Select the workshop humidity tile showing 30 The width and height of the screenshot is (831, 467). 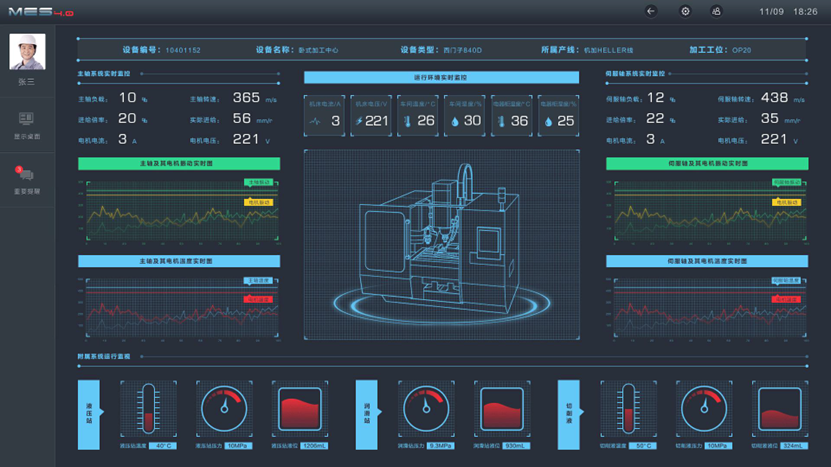[465, 115]
